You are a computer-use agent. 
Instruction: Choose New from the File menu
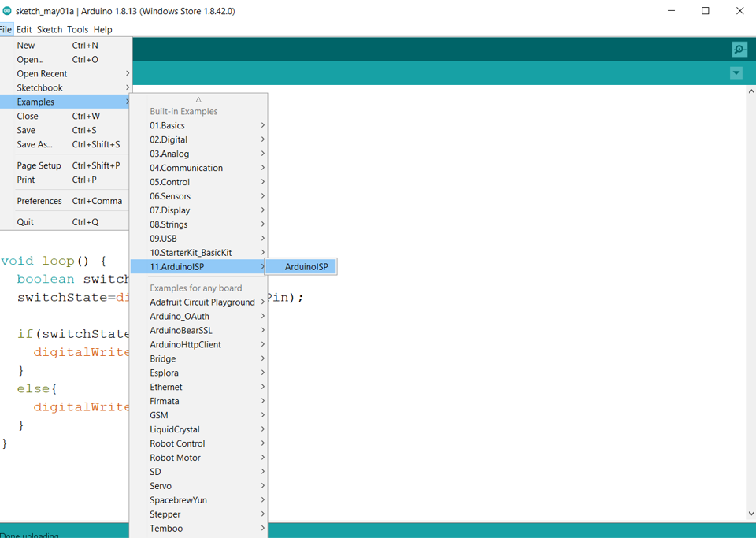tap(66, 46)
